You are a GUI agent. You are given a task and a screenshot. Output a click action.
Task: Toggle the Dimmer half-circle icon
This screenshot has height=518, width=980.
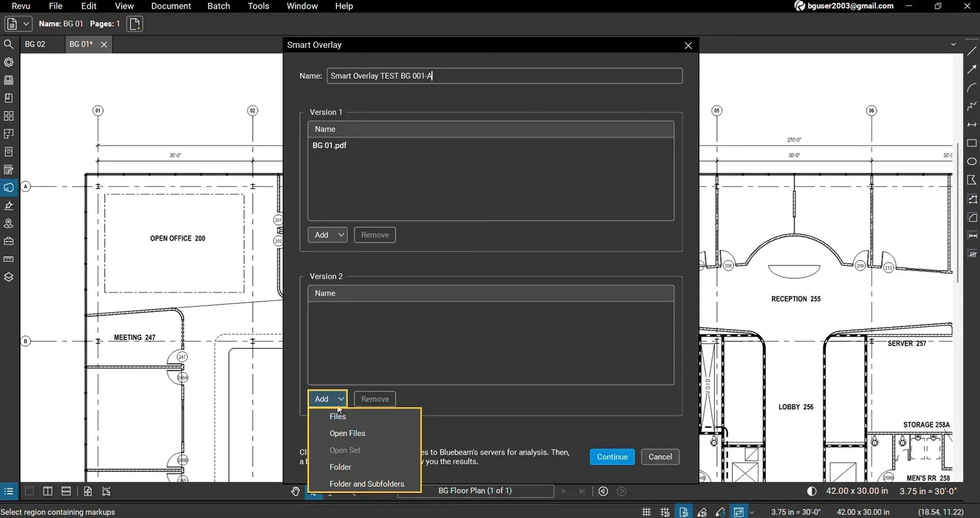point(811,491)
